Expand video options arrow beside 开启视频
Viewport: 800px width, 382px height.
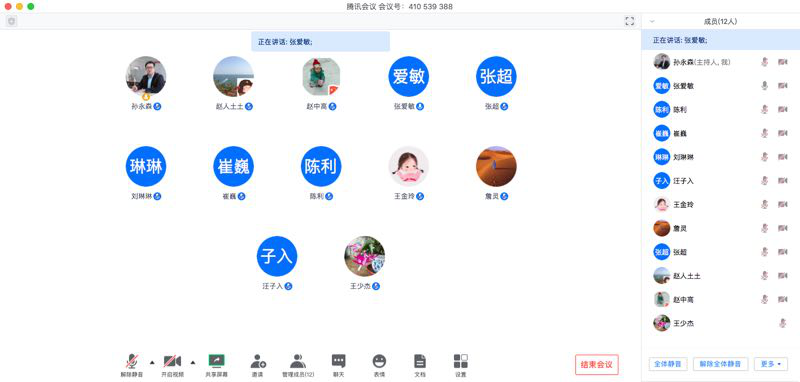(x=192, y=363)
